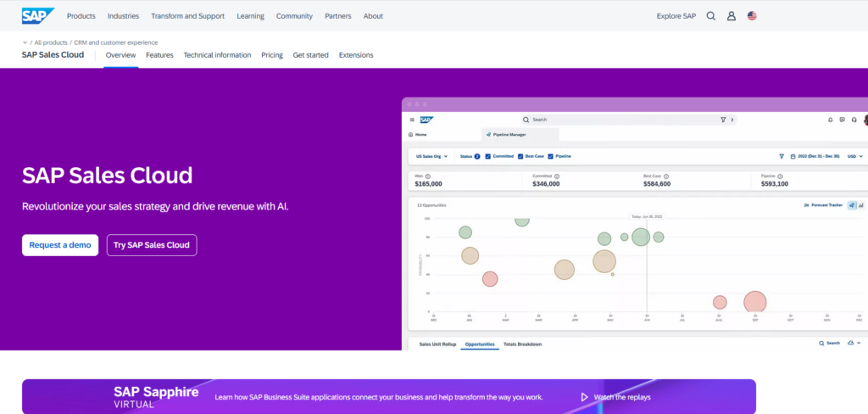
Task: Click the headset support icon in the dashboard
Action: coord(854,120)
